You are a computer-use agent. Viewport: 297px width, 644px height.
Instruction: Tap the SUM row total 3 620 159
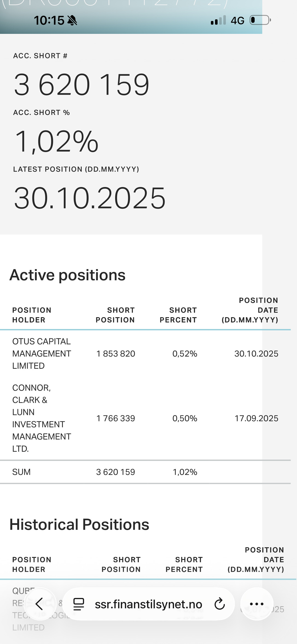(116, 472)
